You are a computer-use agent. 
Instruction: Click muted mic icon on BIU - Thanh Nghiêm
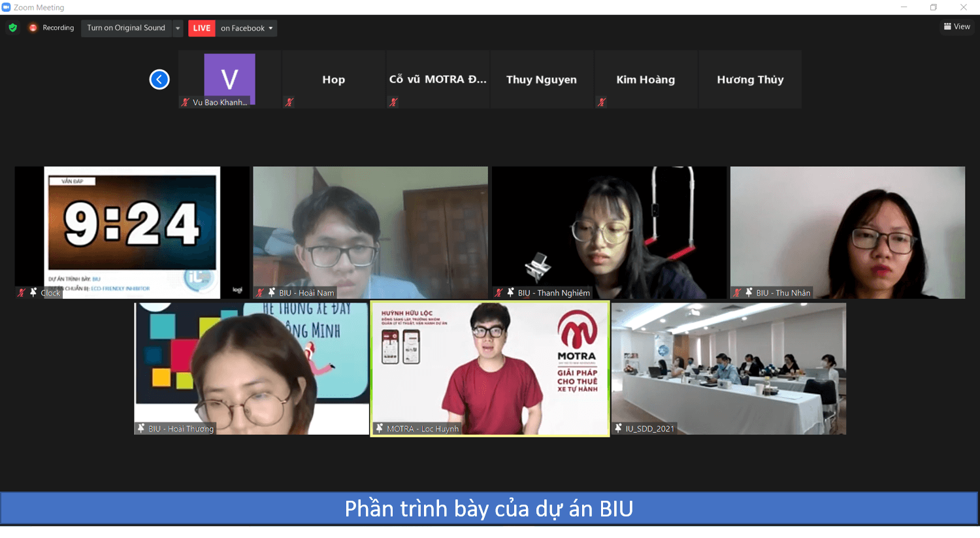498,292
